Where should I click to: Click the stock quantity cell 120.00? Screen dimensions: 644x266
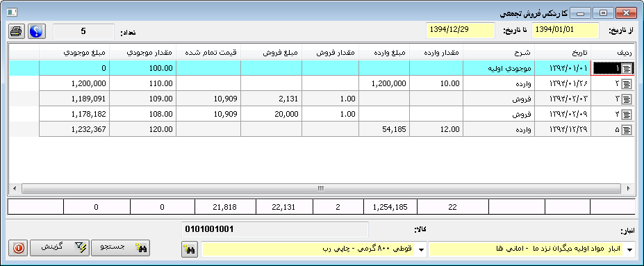143,130
